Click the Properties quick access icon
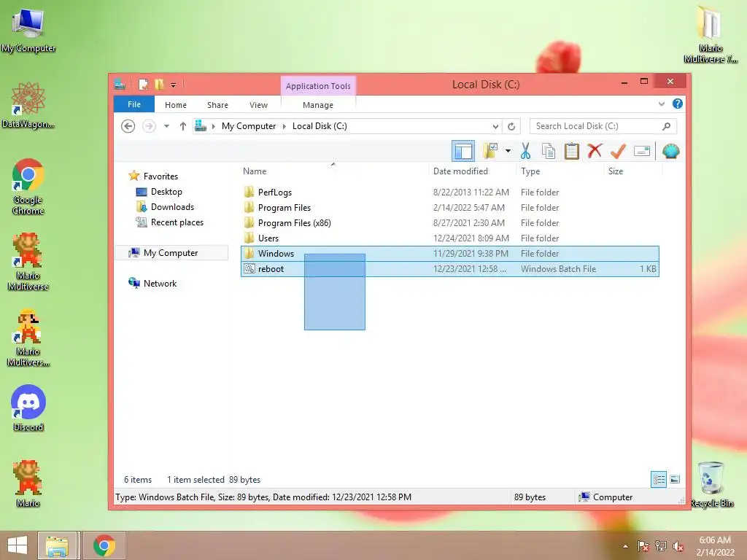Screen dimensions: 747x560 pos(143,85)
